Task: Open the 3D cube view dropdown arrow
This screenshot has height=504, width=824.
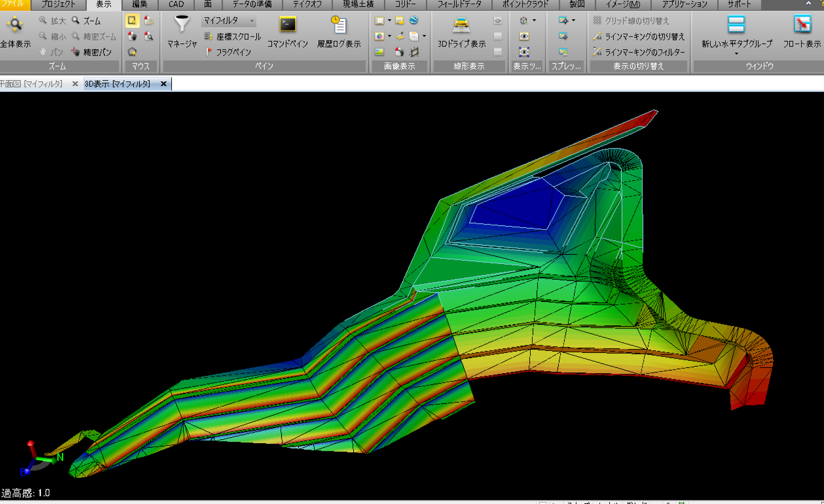Action: [534, 21]
